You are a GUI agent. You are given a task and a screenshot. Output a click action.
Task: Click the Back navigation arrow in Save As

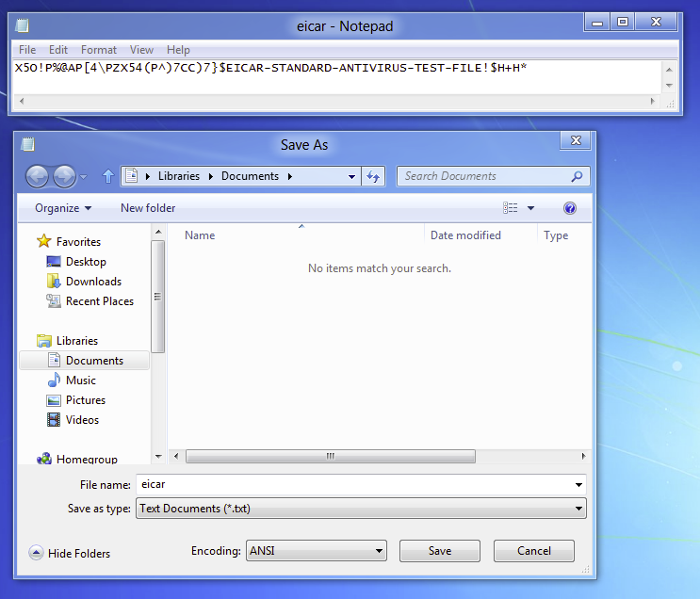click(37, 176)
